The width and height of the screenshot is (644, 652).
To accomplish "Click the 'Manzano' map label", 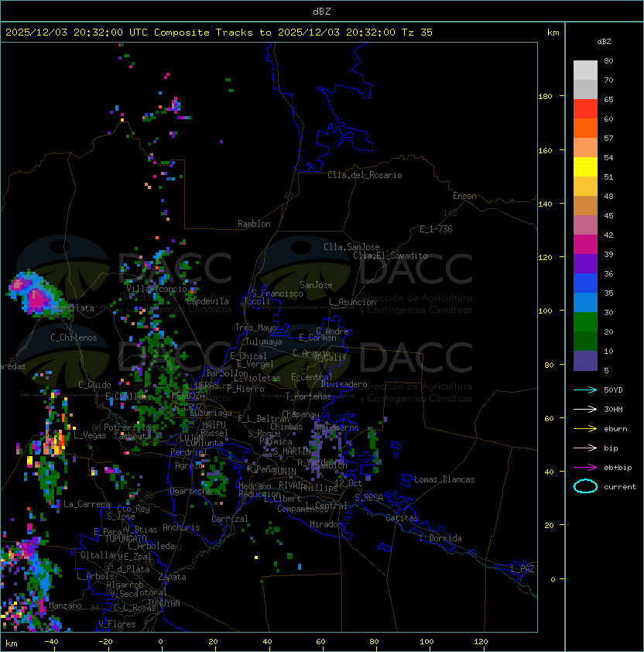I will pos(65,606).
